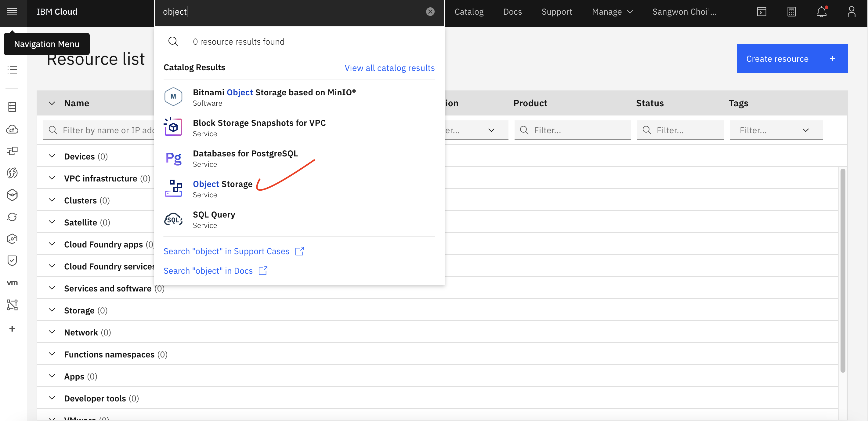Click the Create resource button
This screenshot has height=421, width=868.
[x=791, y=59]
